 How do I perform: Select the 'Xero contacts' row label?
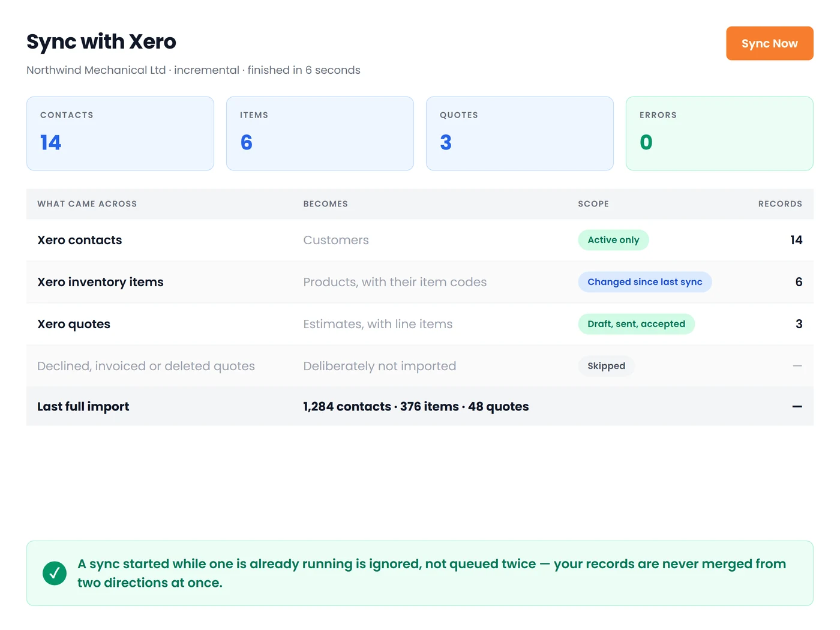click(x=80, y=240)
